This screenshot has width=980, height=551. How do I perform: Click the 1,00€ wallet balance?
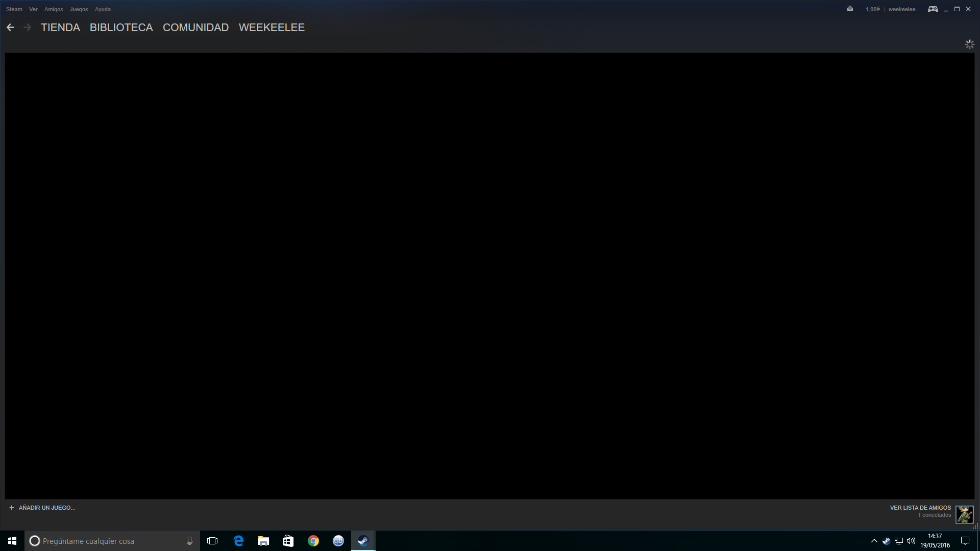click(x=873, y=9)
